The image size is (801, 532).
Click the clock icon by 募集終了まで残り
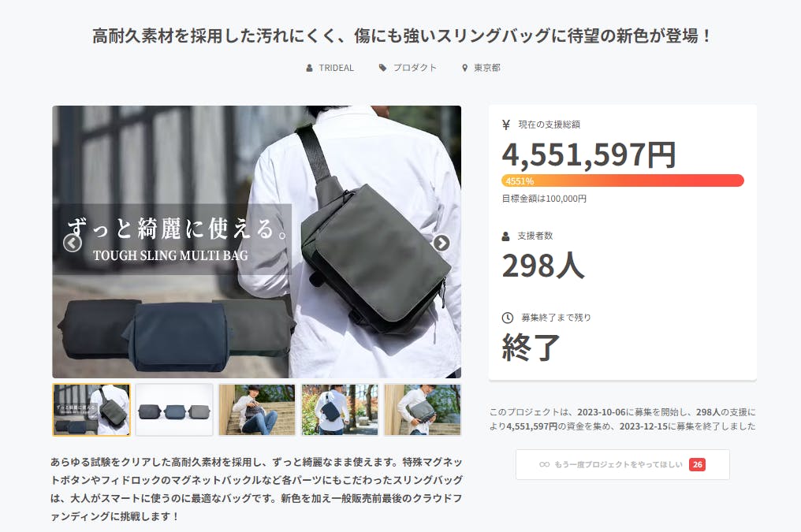point(507,318)
